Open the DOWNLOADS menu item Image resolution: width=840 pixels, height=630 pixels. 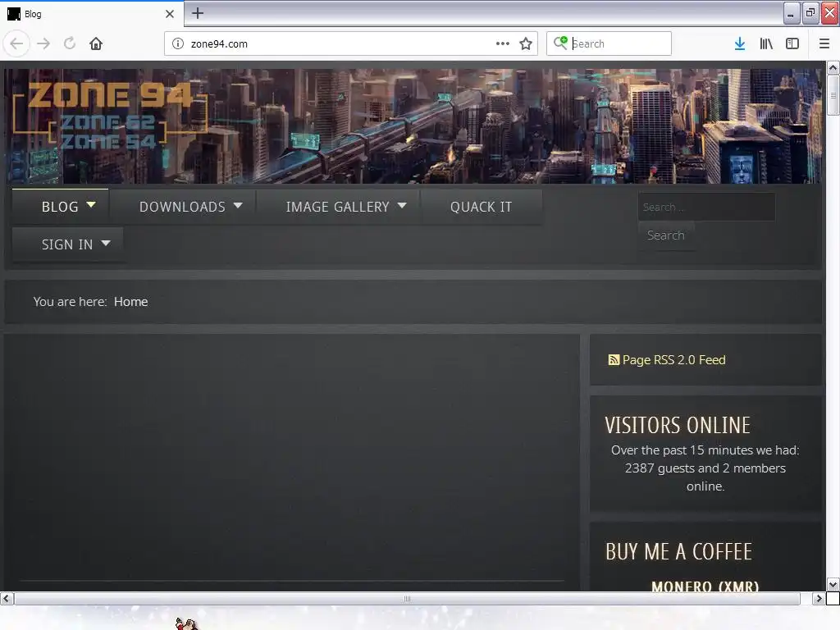(182, 207)
